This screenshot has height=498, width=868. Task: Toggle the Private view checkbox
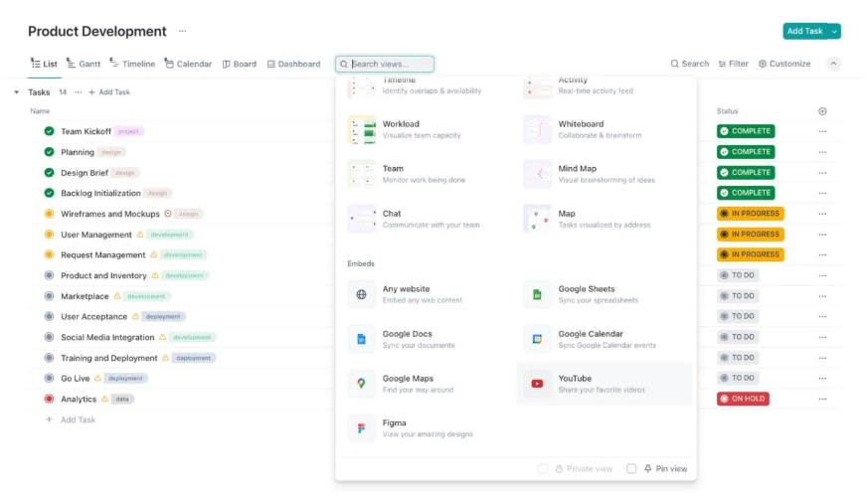[543, 468]
